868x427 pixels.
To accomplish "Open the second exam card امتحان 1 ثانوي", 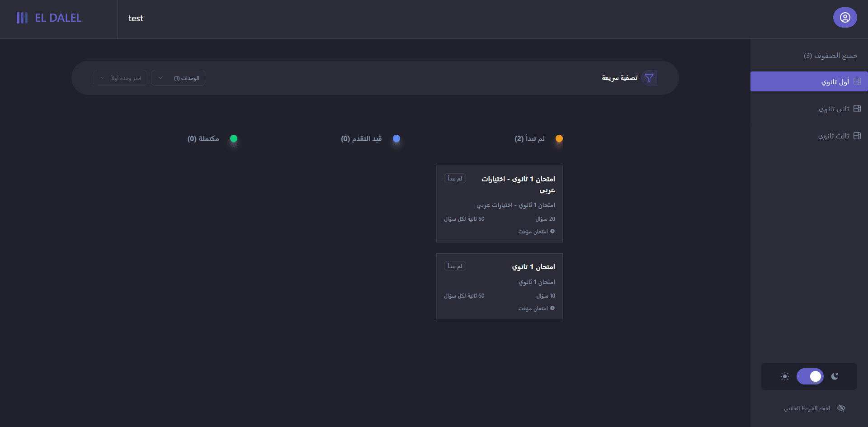I will click(500, 286).
